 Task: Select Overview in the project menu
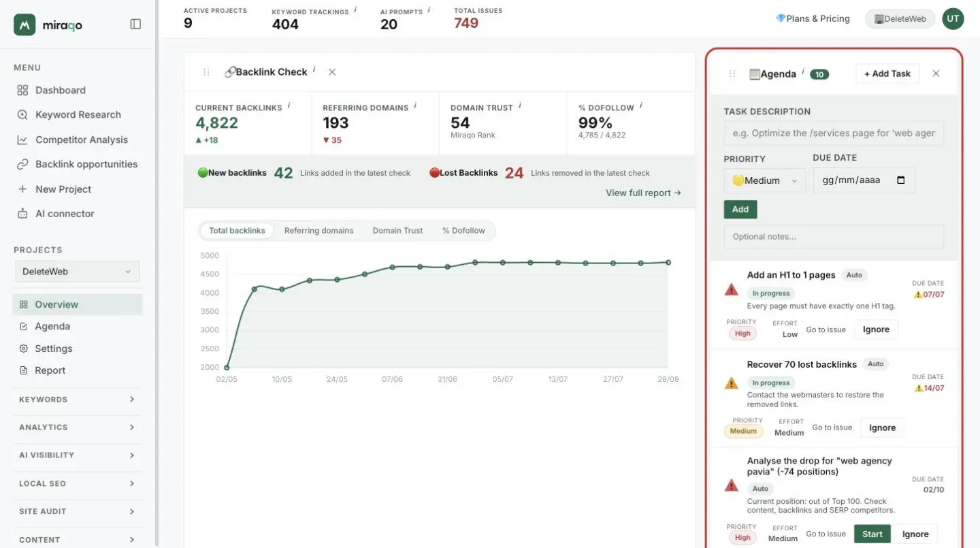tap(78, 304)
